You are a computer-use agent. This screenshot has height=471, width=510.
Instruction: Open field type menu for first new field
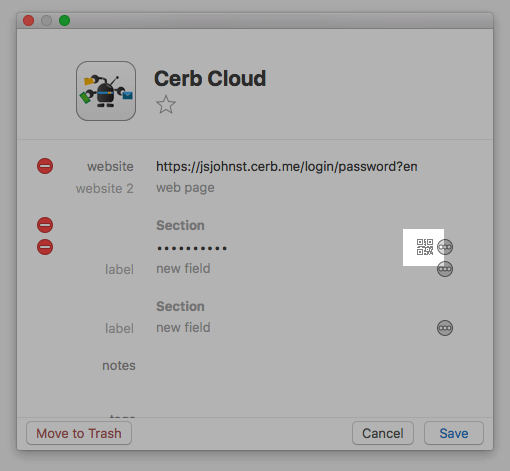(x=445, y=269)
